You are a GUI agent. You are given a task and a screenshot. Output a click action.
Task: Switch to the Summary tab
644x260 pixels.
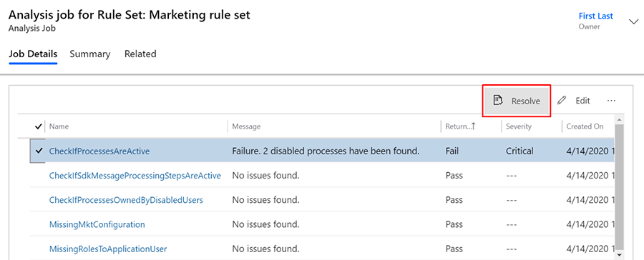pos(90,54)
